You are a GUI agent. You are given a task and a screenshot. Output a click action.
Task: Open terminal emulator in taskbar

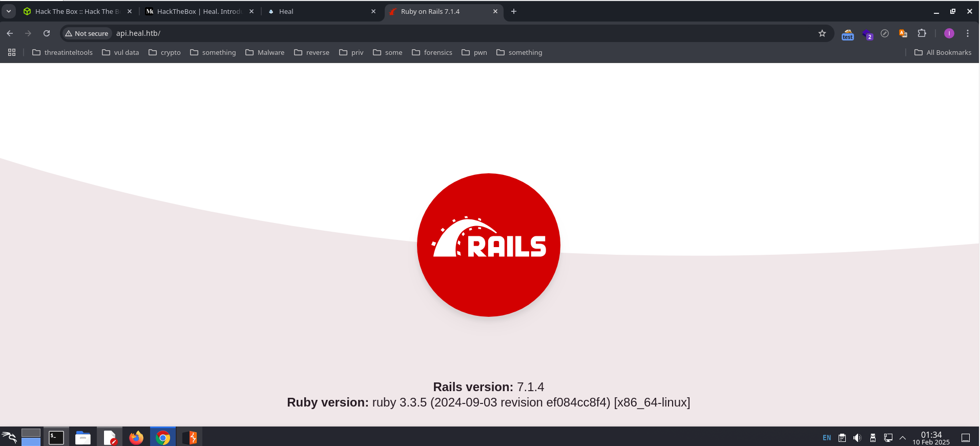(x=56, y=437)
